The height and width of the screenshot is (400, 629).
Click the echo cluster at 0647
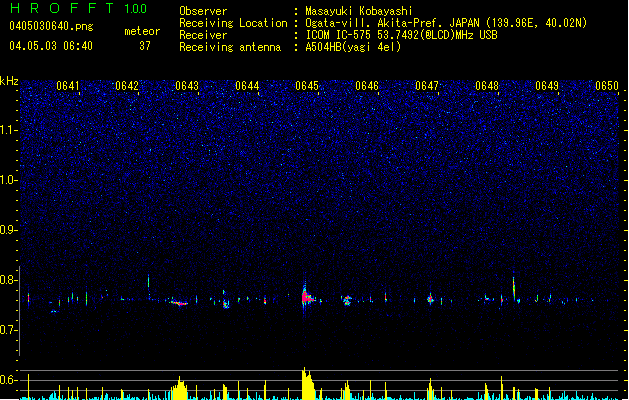coord(430,298)
